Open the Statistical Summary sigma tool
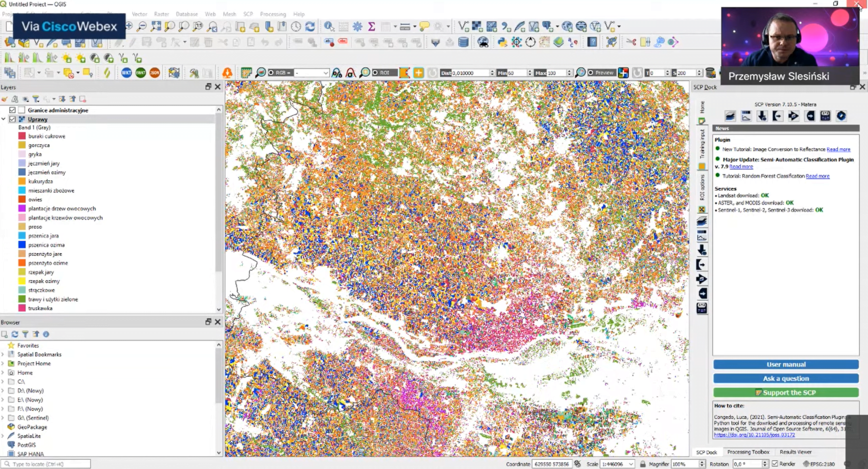Screen dimensions: 868x469 click(x=371, y=26)
